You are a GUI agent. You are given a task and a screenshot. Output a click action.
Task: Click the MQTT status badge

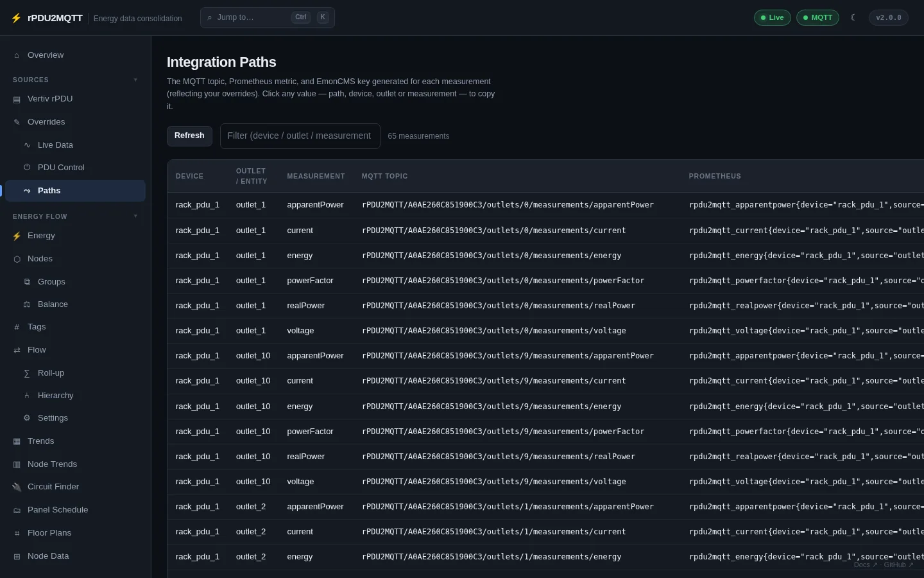[x=817, y=17]
